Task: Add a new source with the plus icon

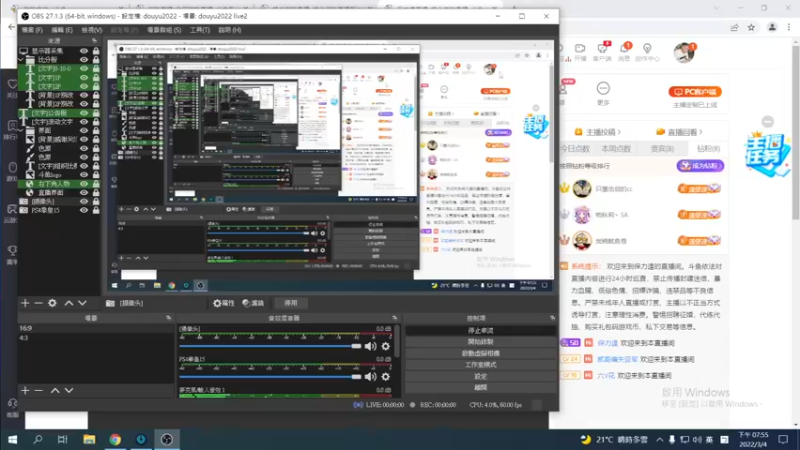Action: click(25, 303)
